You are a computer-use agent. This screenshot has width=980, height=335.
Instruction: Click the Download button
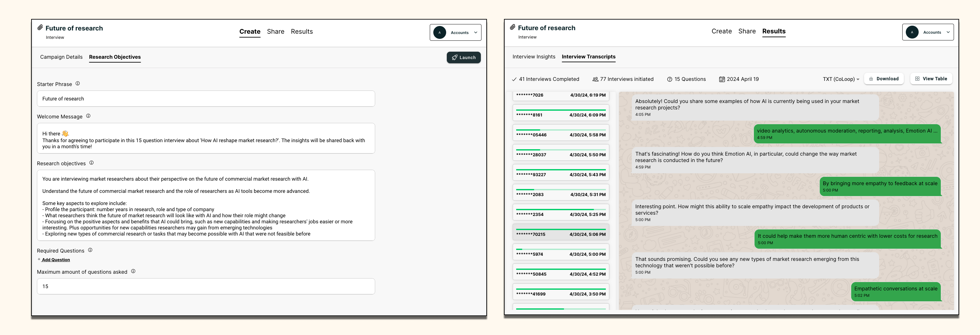(883, 79)
